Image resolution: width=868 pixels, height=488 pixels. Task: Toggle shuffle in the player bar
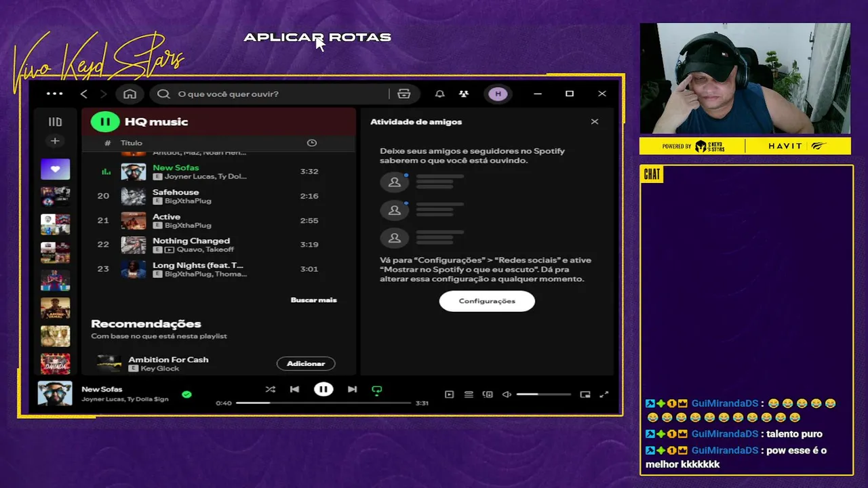point(270,389)
